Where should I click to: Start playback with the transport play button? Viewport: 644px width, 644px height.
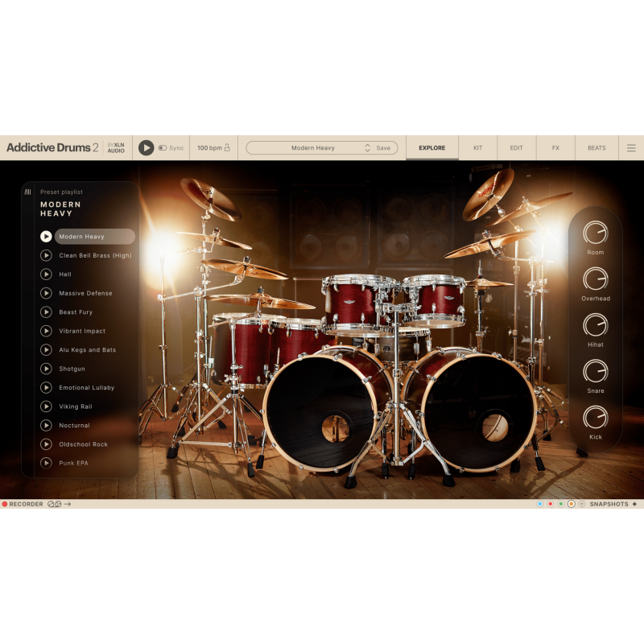pyautogui.click(x=148, y=148)
